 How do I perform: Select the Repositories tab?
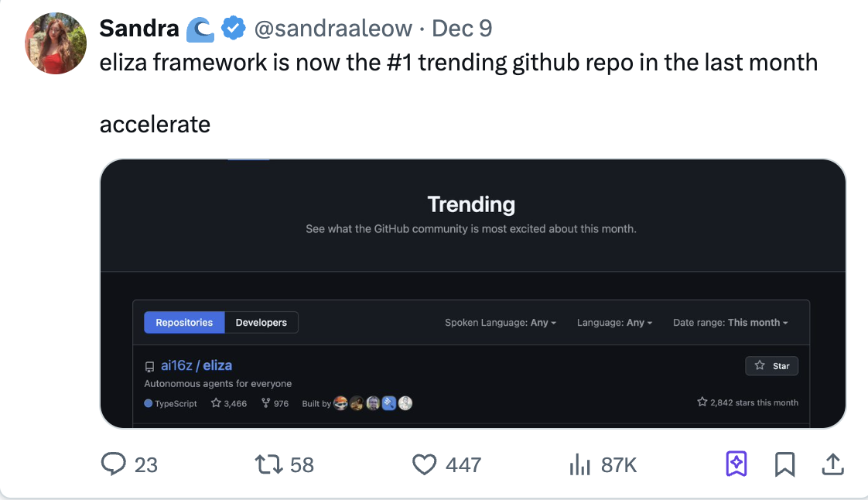[184, 322]
